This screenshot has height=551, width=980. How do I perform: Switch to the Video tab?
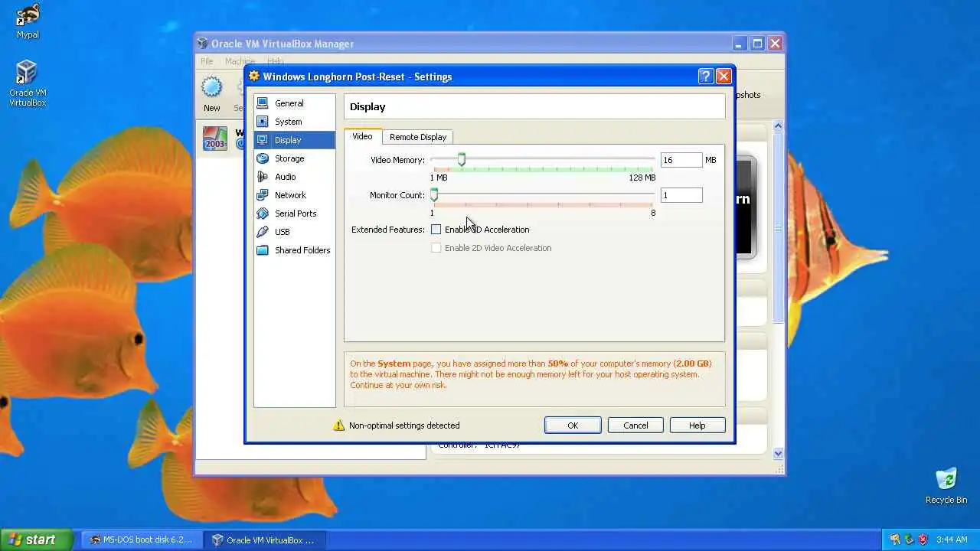(x=362, y=136)
